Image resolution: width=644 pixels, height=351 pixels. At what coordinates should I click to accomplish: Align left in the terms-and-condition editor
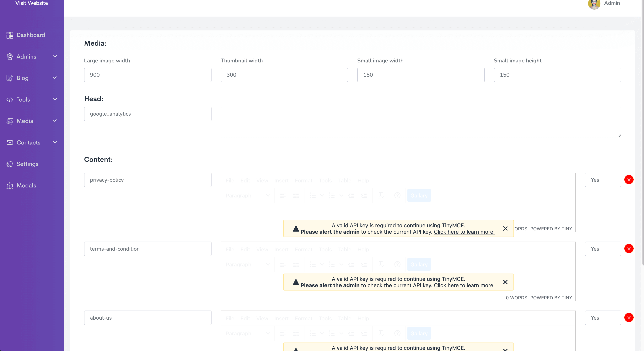click(283, 264)
